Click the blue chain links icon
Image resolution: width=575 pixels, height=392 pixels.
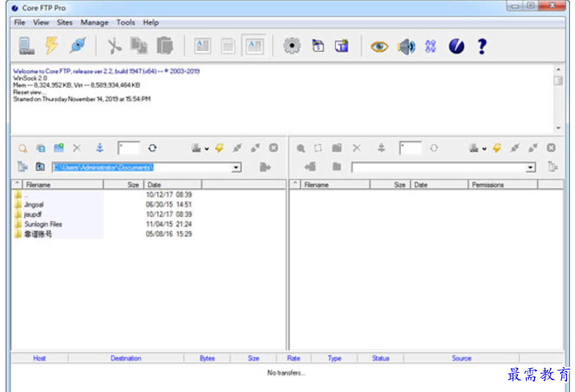[x=431, y=47]
